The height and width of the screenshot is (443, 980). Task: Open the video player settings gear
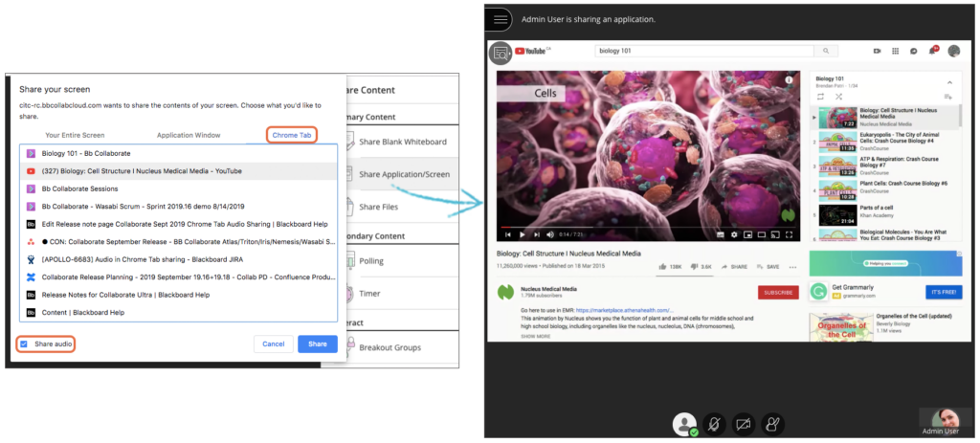(x=734, y=235)
